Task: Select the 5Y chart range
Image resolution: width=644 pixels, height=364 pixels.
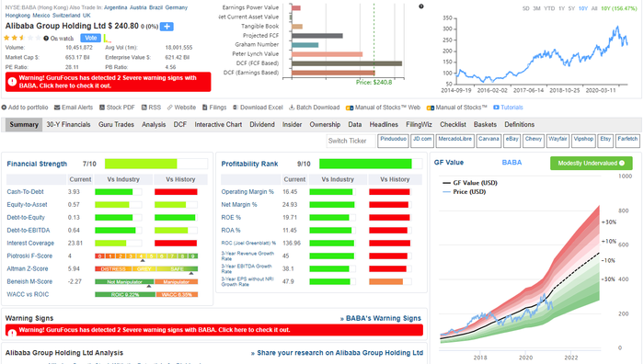Action: click(571, 8)
